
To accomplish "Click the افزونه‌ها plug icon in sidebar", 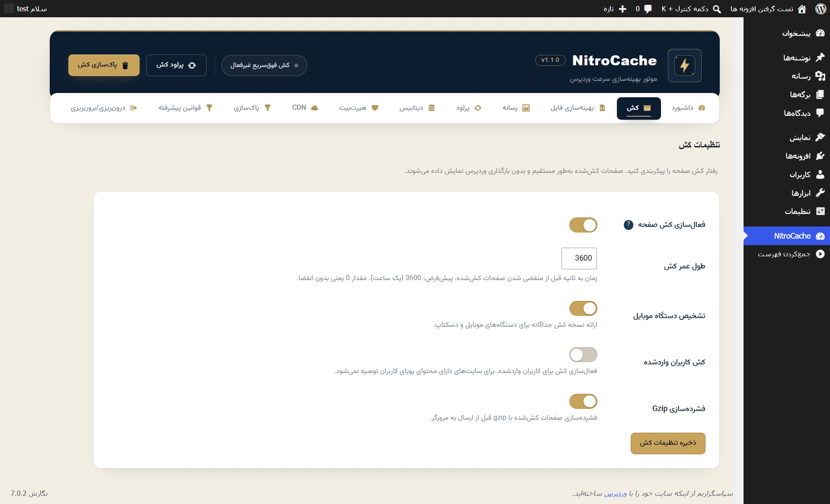I will click(x=820, y=156).
